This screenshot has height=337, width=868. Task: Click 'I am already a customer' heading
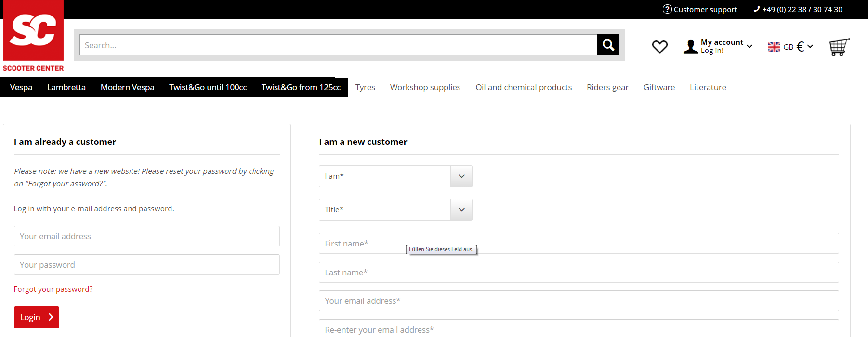pyautogui.click(x=65, y=142)
